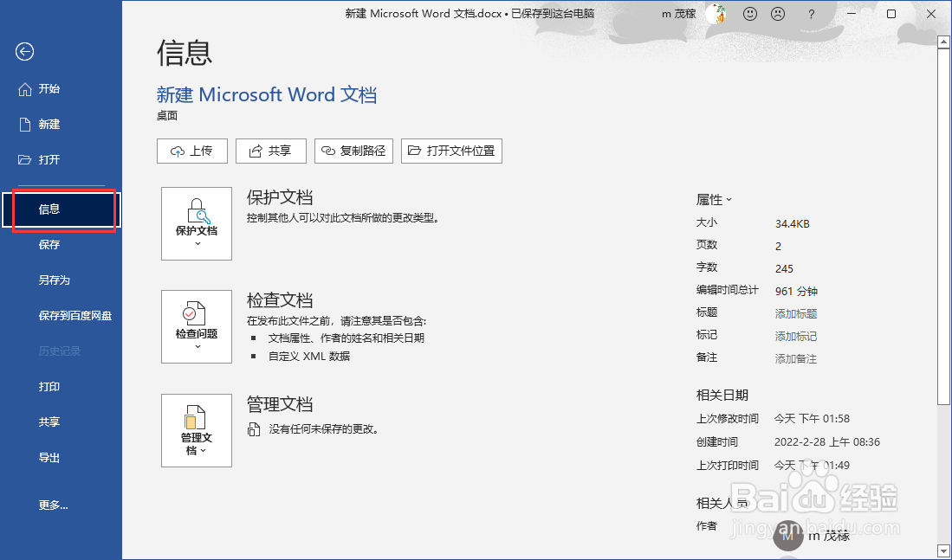Click the 添加标题 link
The image size is (952, 560).
coord(795,312)
